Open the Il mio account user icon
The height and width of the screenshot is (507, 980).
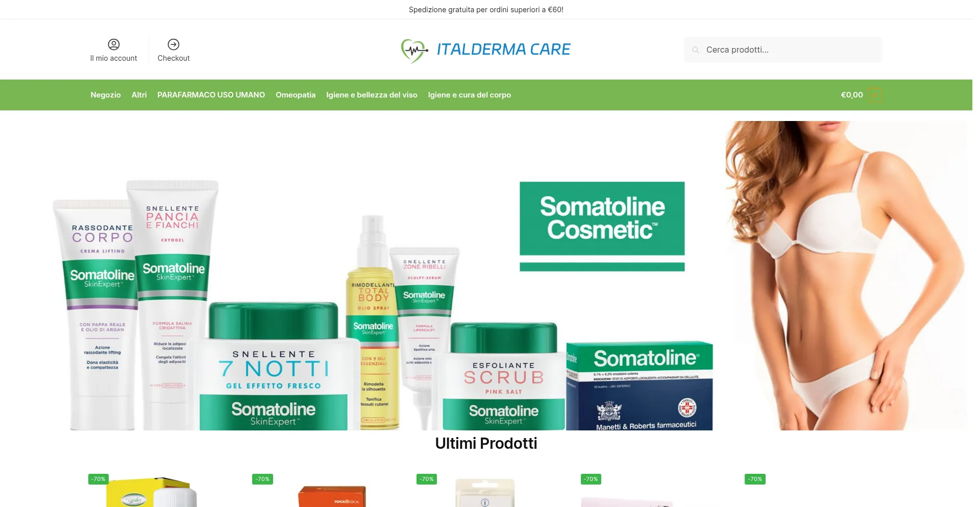click(114, 44)
